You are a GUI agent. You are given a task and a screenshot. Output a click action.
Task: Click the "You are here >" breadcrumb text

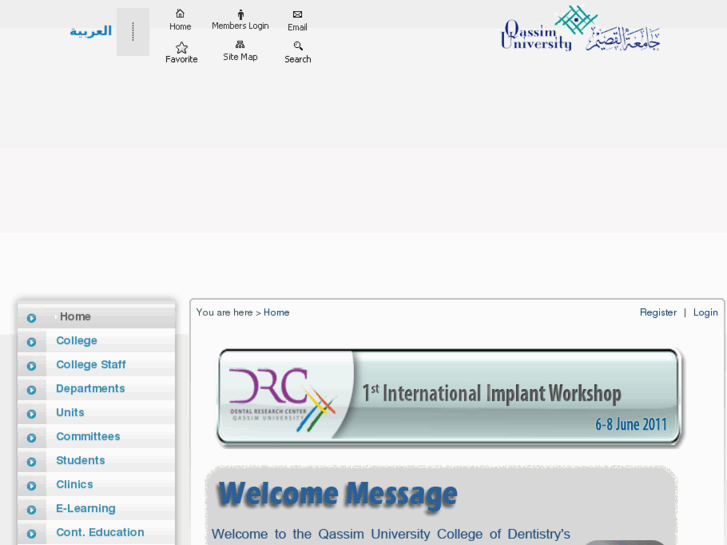[228, 313]
